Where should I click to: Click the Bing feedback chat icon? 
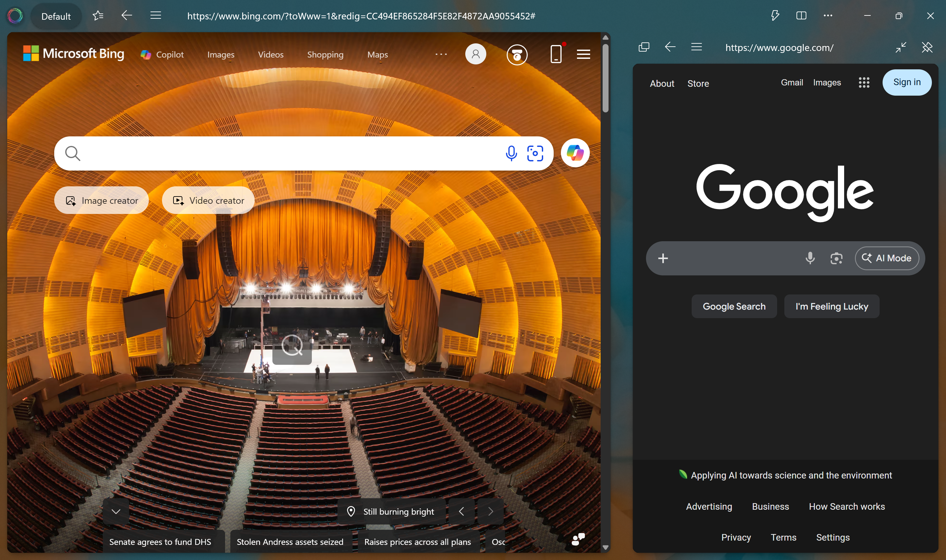click(x=578, y=539)
